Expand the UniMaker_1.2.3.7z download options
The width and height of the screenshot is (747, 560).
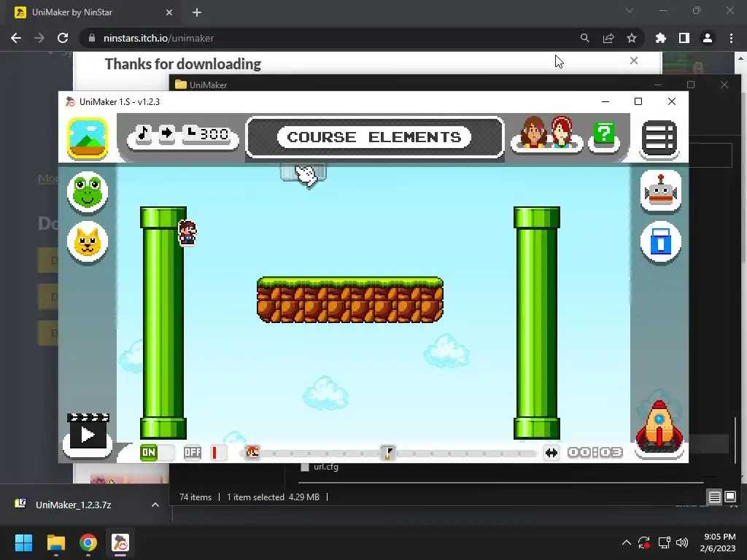[x=155, y=505]
